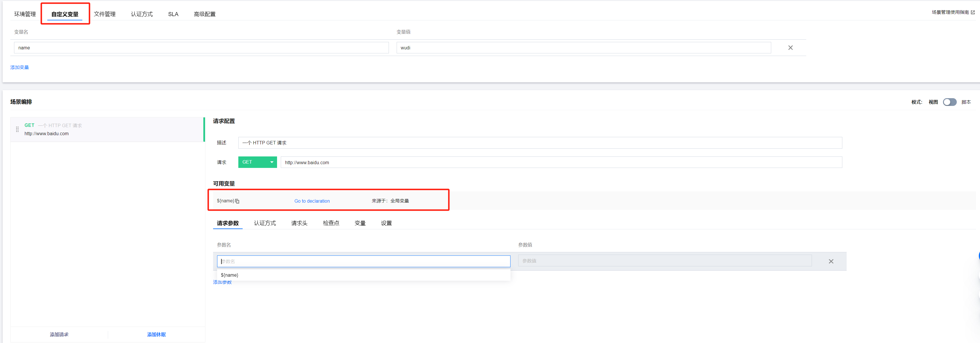Image resolution: width=980 pixels, height=343 pixels.
Task: Open the 文件管理 tab
Action: tap(105, 14)
